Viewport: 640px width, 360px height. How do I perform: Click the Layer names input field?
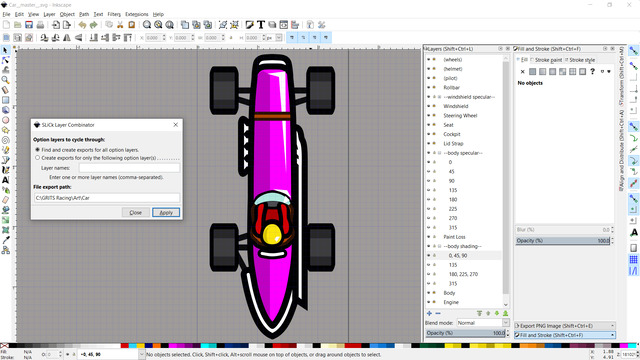point(129,168)
